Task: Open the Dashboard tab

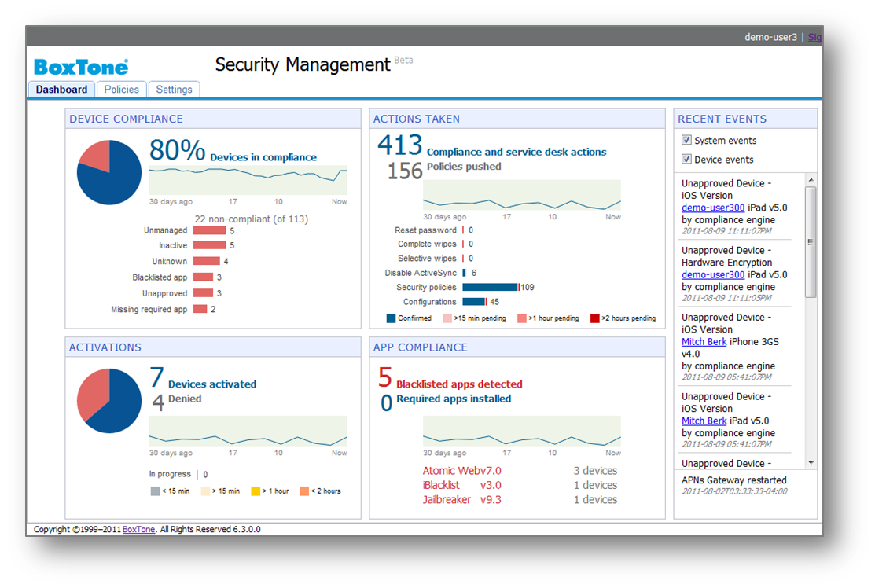Action: (61, 90)
